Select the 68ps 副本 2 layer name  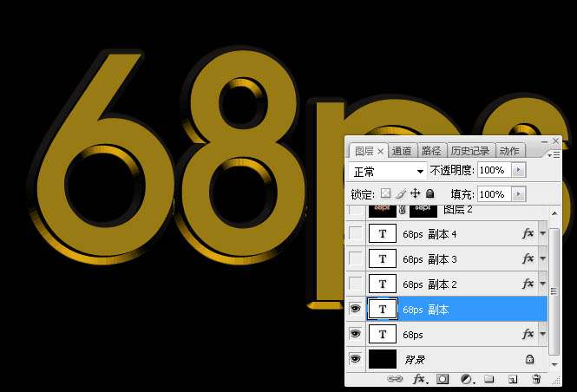pos(429,284)
